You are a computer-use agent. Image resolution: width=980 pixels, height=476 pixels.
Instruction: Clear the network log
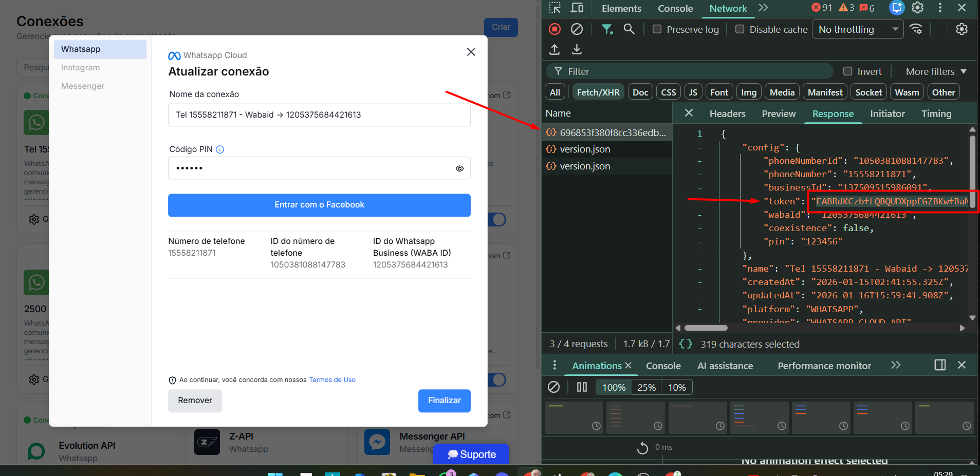577,29
